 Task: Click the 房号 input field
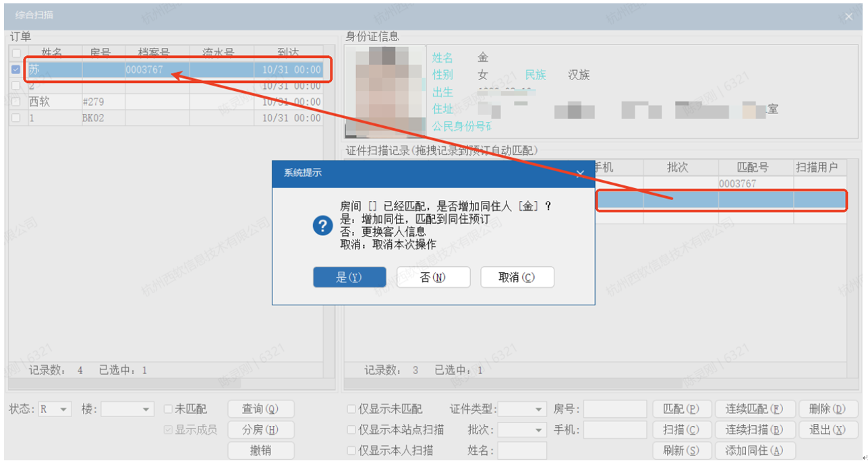(614, 409)
